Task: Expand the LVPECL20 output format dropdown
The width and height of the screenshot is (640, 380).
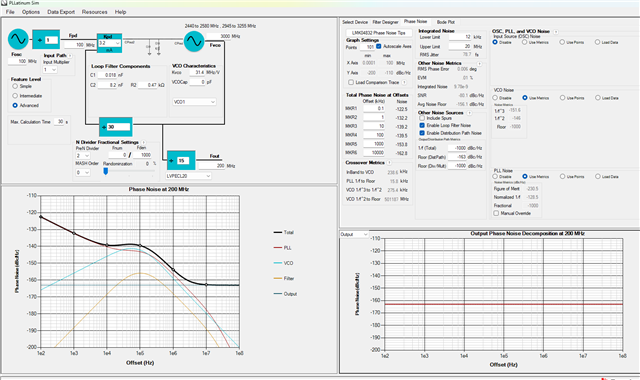Action: pos(189,176)
